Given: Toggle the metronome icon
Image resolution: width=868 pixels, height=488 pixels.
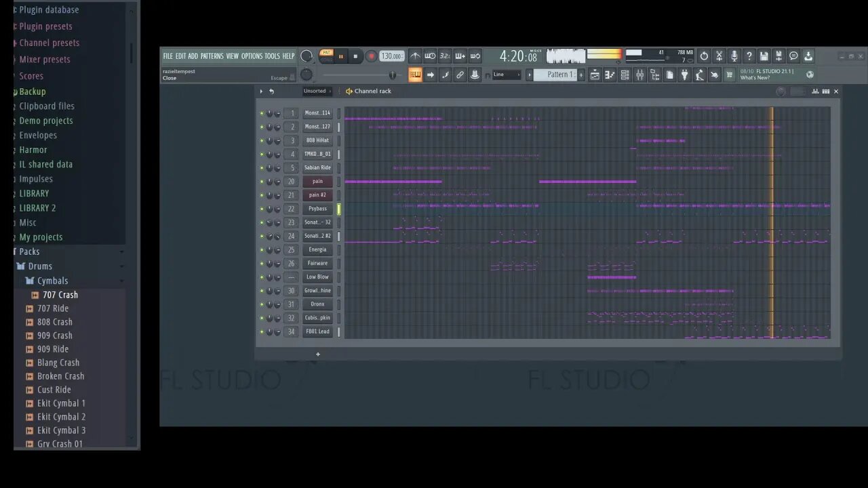Looking at the screenshot, I should 415,56.
